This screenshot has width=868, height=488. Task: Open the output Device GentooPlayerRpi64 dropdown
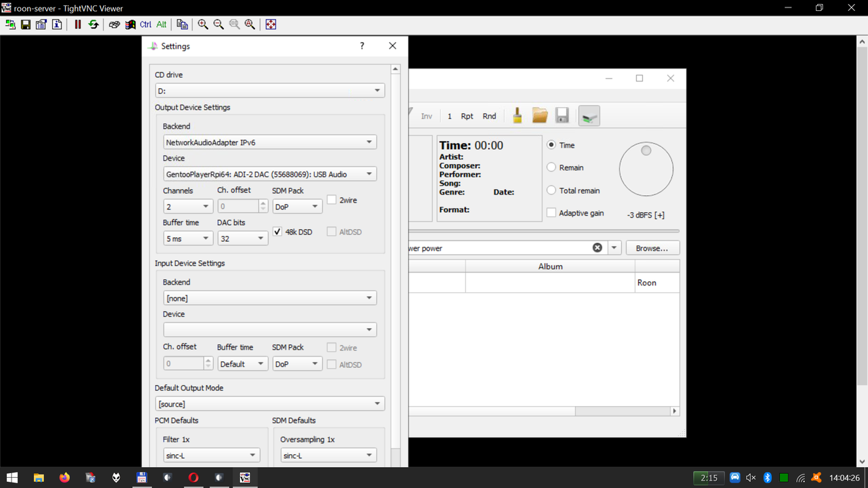coord(270,174)
